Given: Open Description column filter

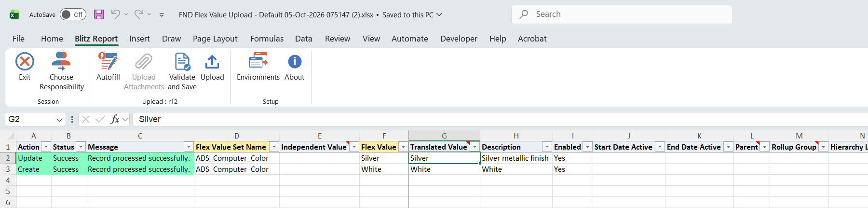Looking at the screenshot, I should coord(547,147).
